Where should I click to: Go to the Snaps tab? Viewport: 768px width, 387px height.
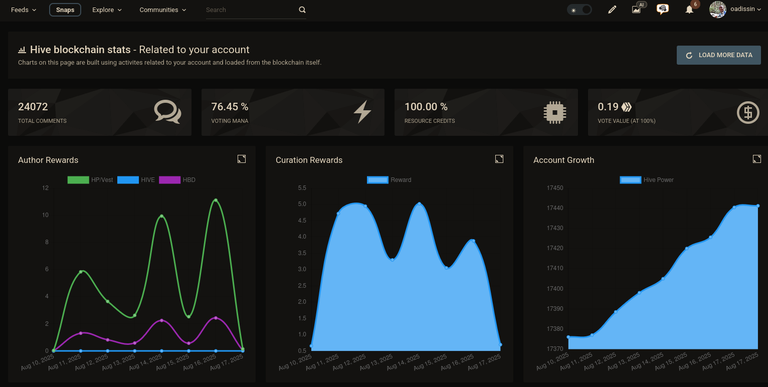pos(65,10)
